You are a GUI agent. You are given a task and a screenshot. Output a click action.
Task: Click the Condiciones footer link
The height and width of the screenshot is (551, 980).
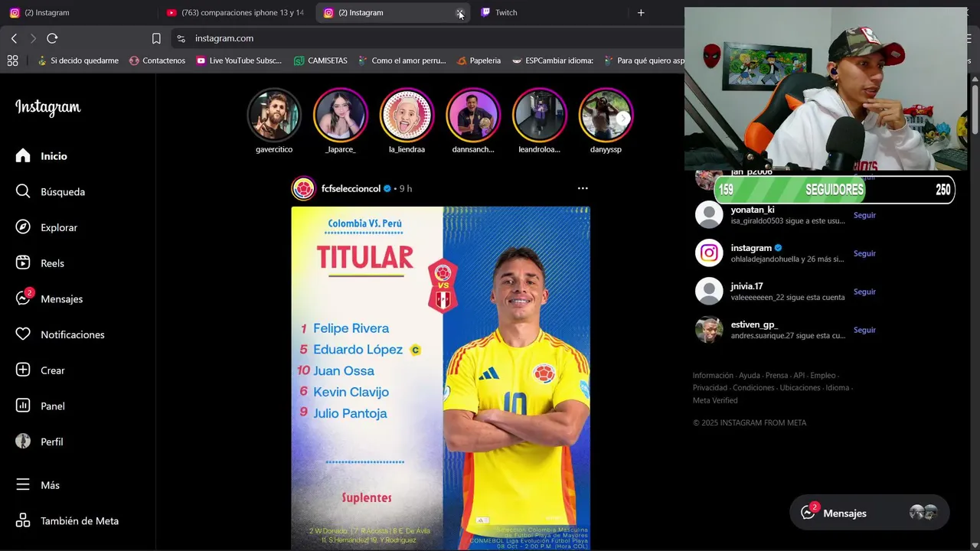tap(753, 388)
